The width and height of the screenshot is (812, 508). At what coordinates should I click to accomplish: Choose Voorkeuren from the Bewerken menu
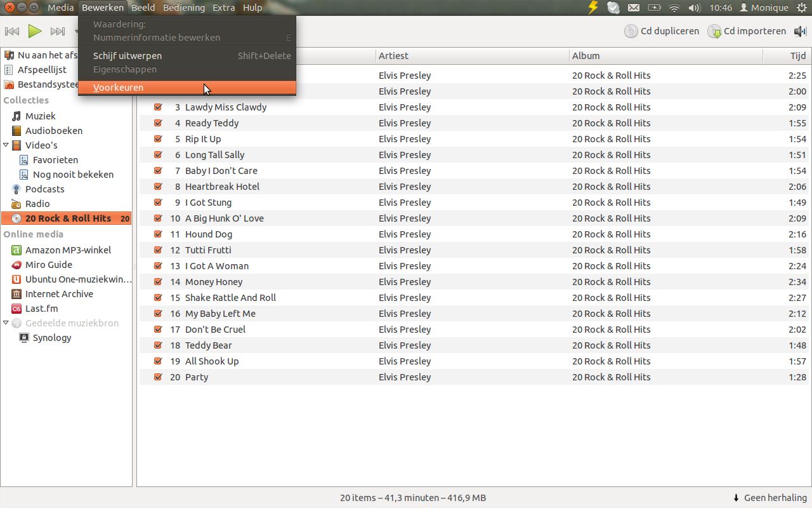click(x=119, y=88)
